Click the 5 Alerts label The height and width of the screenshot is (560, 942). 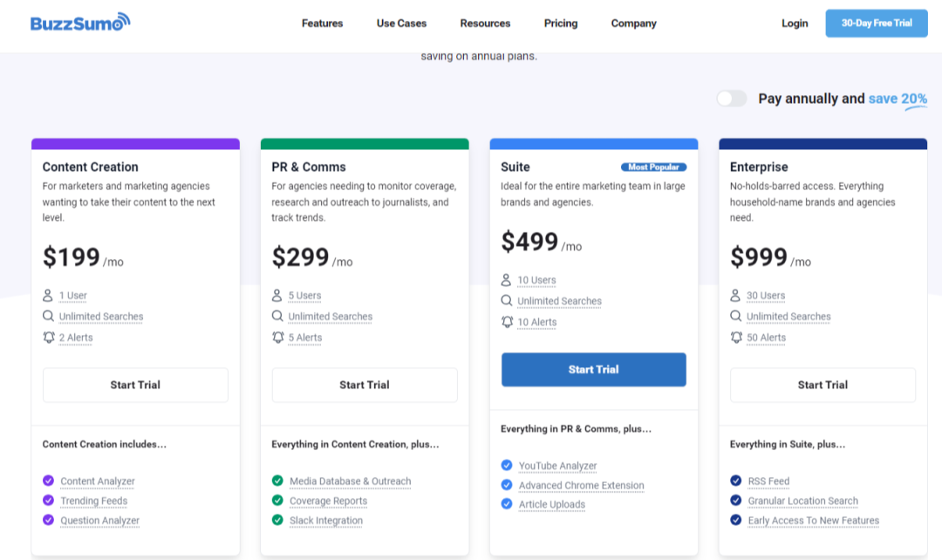(305, 338)
